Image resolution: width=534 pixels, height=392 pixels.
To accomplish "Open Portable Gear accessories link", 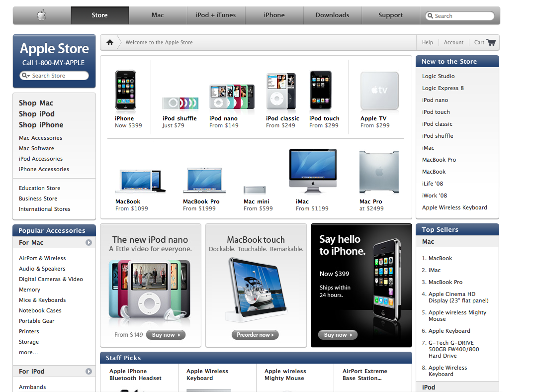I will pos(37,321).
